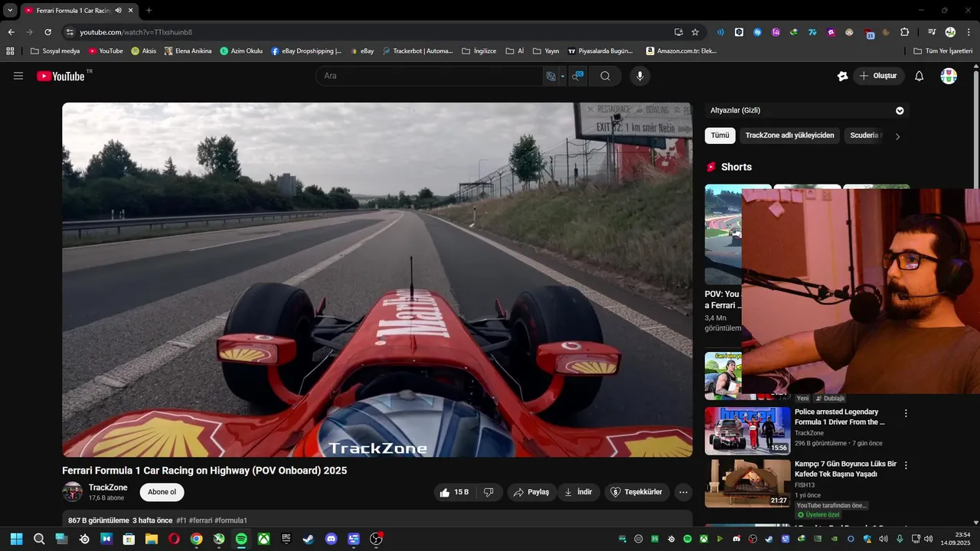This screenshot has width=980, height=551.
Task: Open the YouTube account avatar menu
Action: point(949,76)
